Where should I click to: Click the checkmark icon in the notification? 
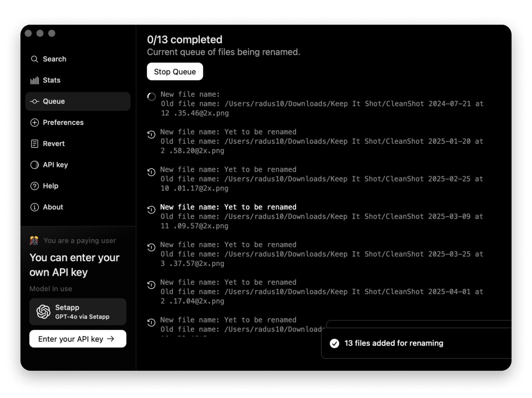point(335,343)
